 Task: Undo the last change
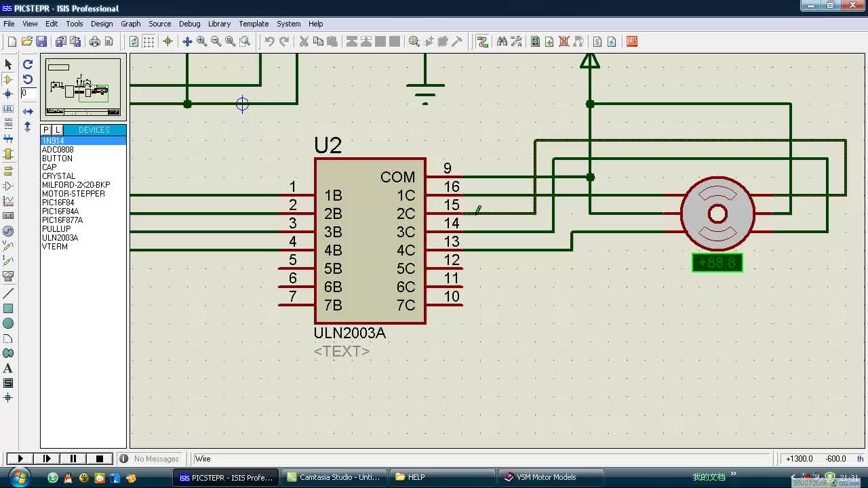click(x=269, y=41)
